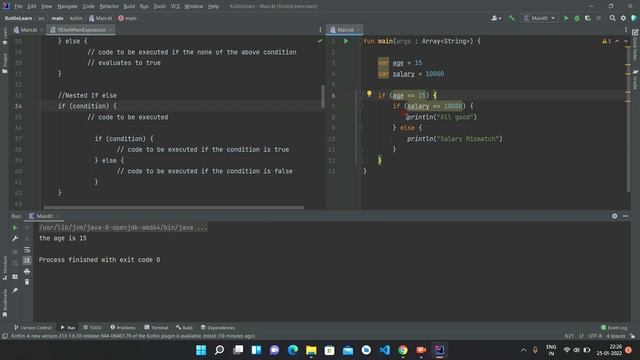Toggle the Structure tool window stripe button
Screen dimensions: 640x360
4,267
